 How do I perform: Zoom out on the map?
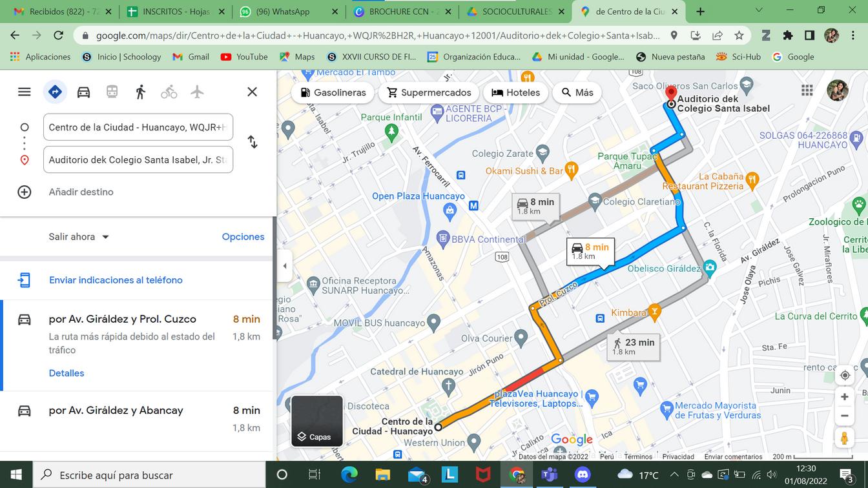[844, 416]
